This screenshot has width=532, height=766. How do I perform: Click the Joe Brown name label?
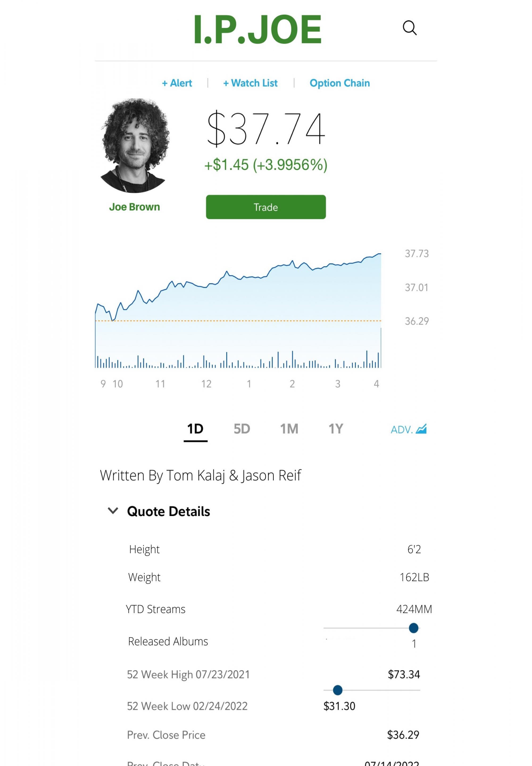click(134, 207)
